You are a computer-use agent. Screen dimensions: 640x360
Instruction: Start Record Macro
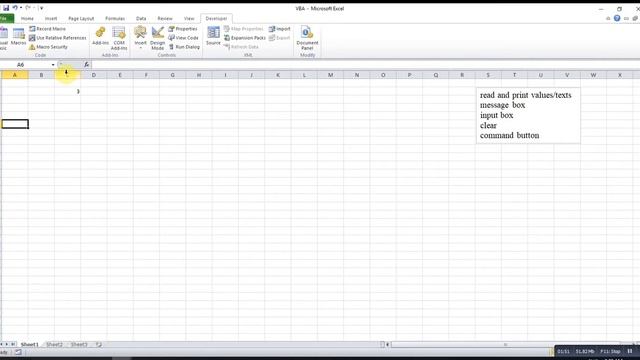[47, 29]
